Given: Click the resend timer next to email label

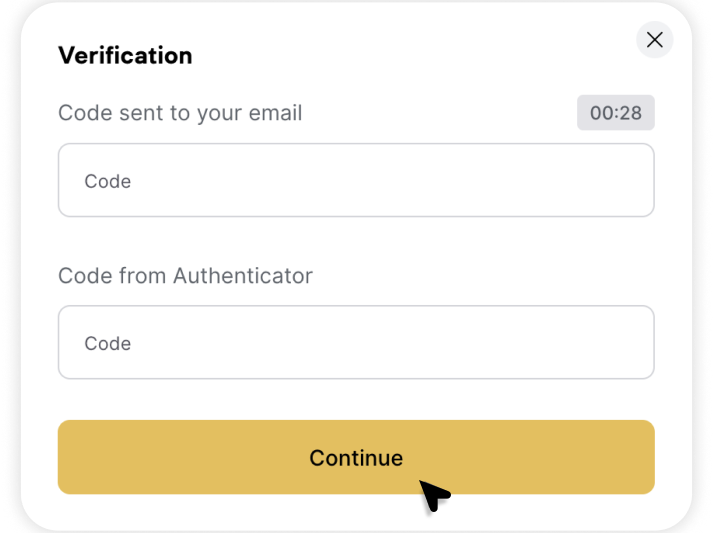Looking at the screenshot, I should point(615,113).
